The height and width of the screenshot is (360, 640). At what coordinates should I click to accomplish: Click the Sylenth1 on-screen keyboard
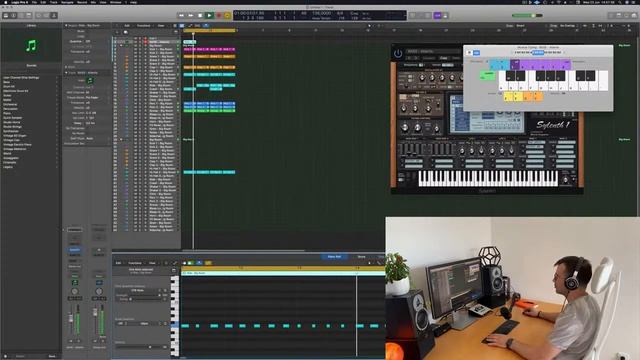pyautogui.click(x=488, y=178)
